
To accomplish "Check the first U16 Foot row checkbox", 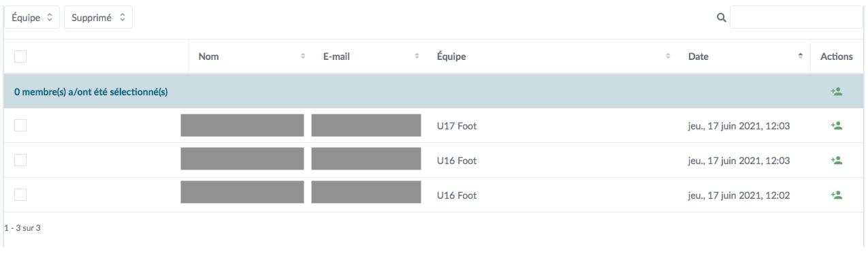I will click(20, 160).
